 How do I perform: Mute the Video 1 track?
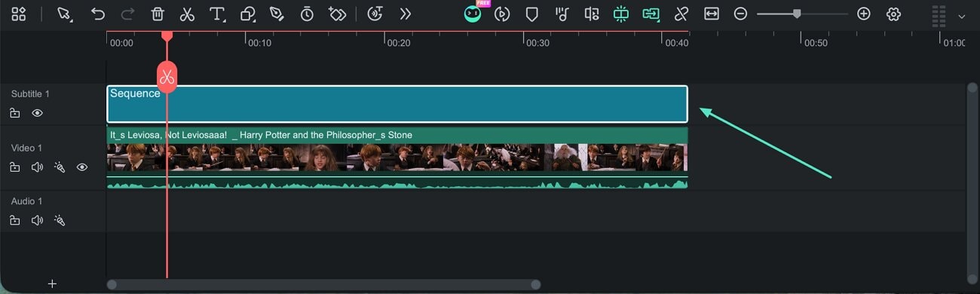37,167
